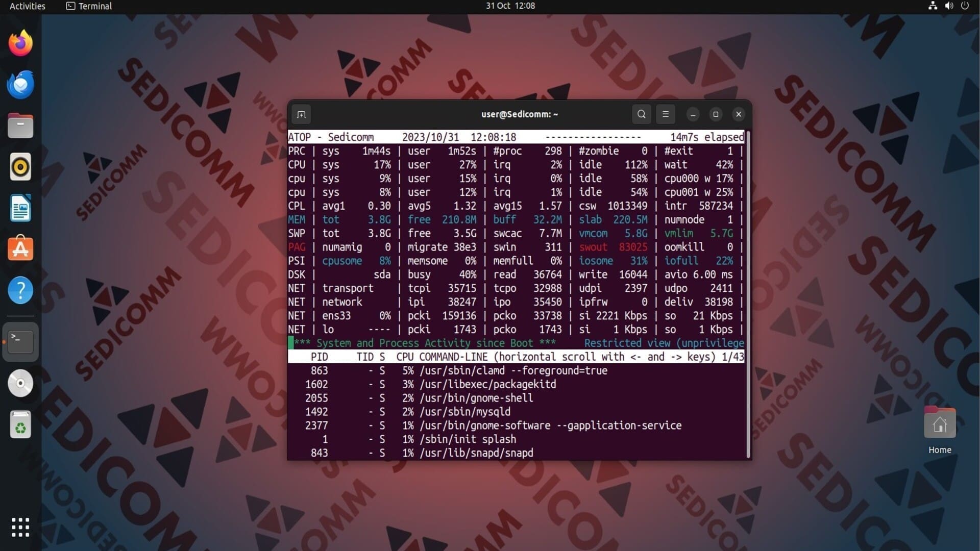This screenshot has width=980, height=551.
Task: Launch LibreOffice Writer from the dock
Action: click(x=20, y=208)
